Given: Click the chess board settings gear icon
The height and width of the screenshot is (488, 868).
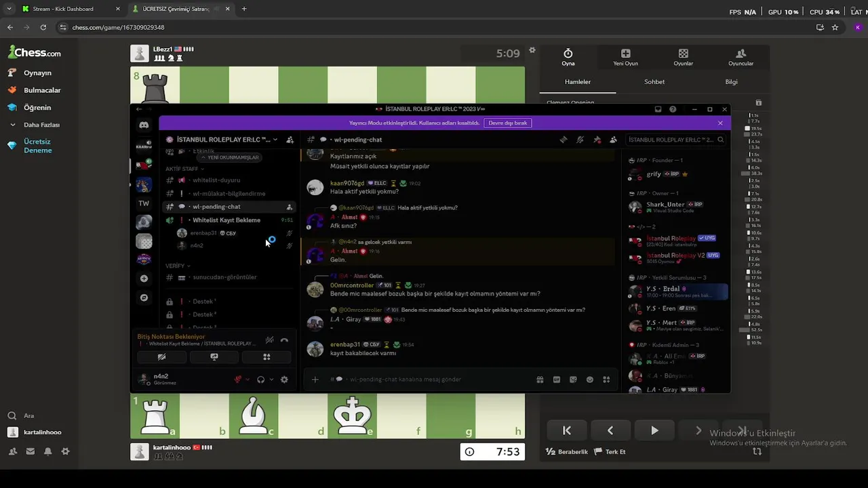Looking at the screenshot, I should [x=532, y=50].
